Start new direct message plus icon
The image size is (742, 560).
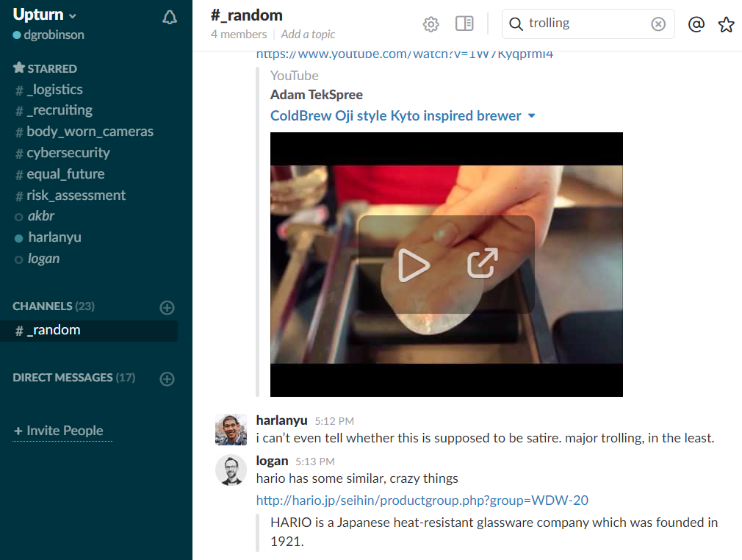[x=167, y=378]
